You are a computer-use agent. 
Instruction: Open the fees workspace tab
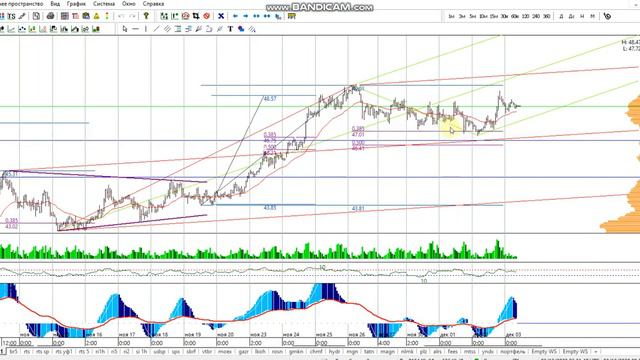tap(453, 351)
